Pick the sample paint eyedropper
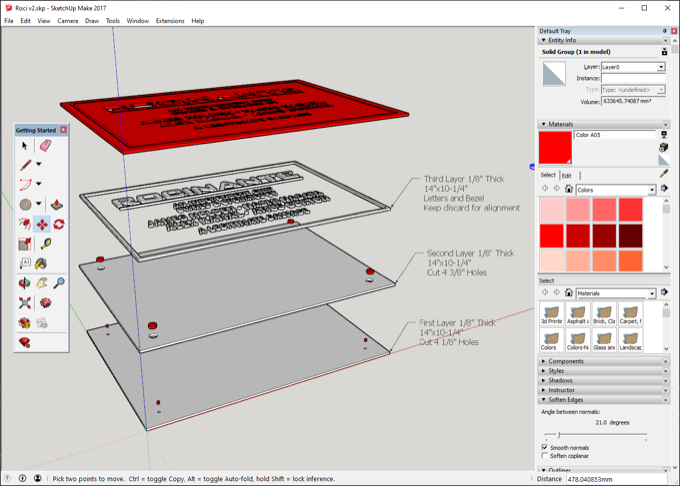The image size is (680, 486). (x=664, y=174)
